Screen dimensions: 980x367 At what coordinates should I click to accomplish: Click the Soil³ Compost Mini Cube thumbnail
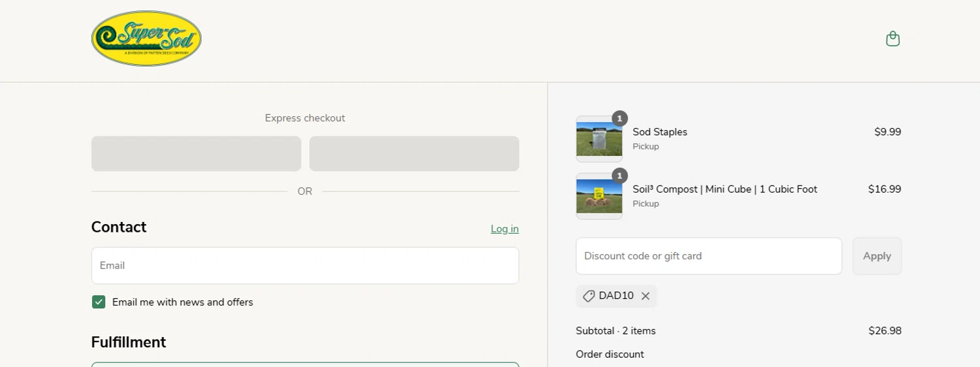(599, 196)
